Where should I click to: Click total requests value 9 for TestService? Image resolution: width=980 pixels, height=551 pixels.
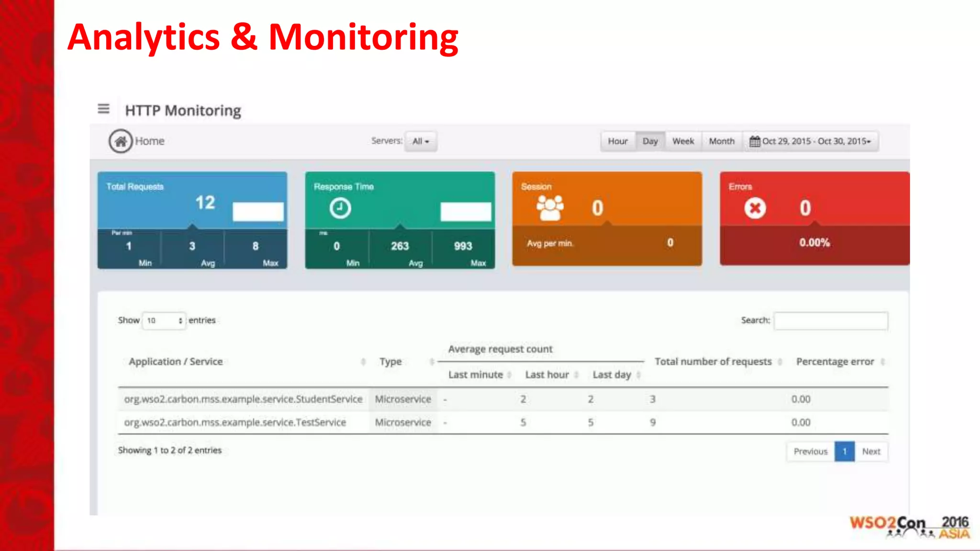tap(653, 423)
